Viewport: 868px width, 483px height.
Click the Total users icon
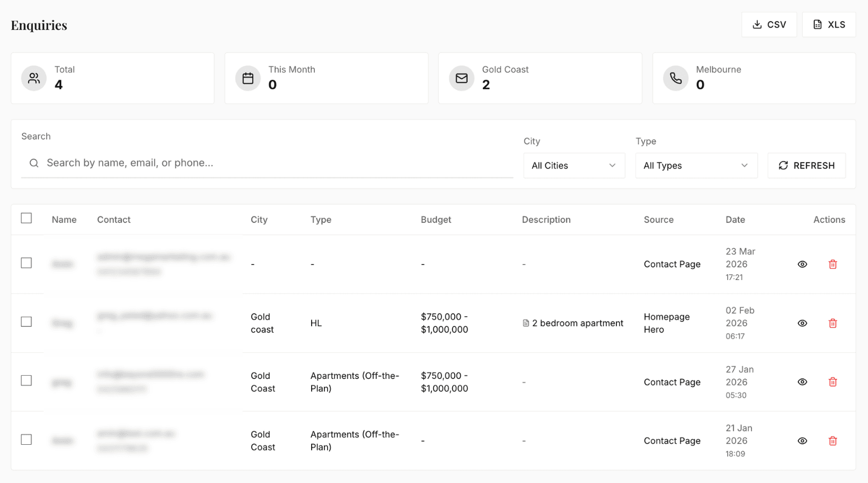coord(34,78)
